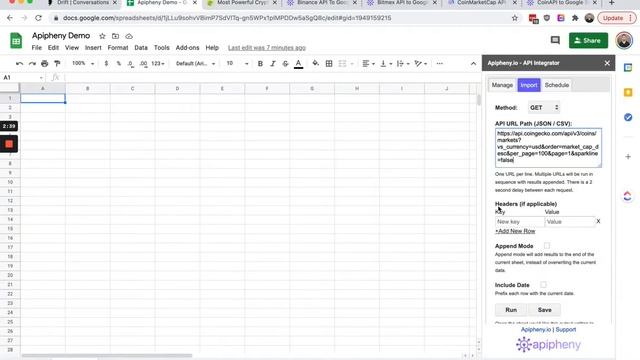Click the API URL Path text area
Screen dimensions: 640x360
pos(548,148)
